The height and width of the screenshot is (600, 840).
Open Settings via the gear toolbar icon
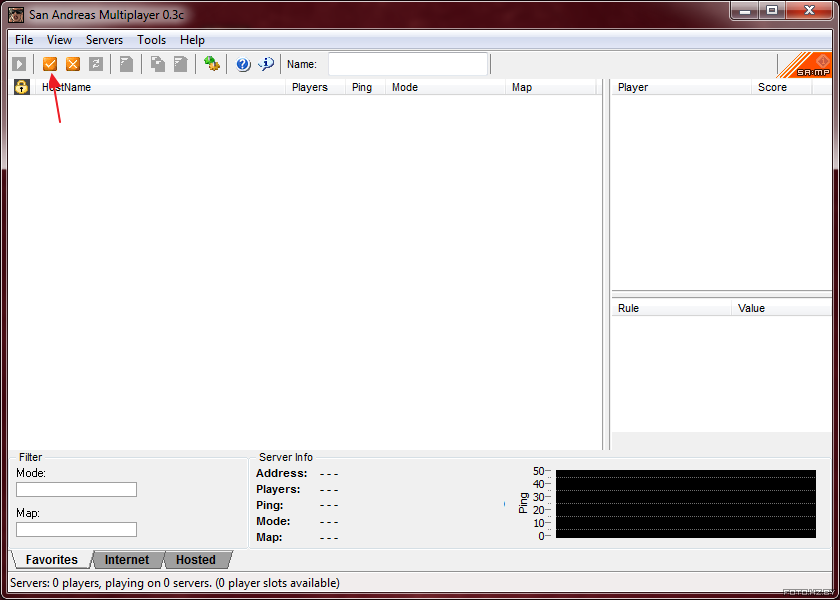click(212, 64)
